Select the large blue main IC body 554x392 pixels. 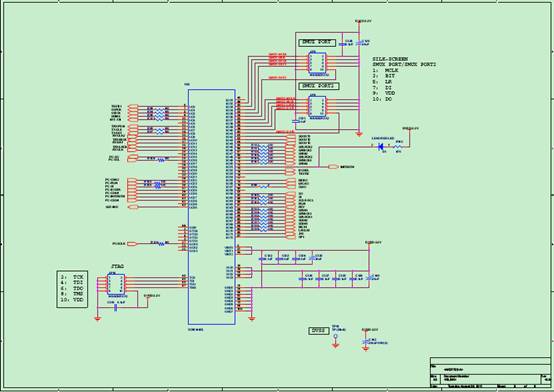[212, 207]
